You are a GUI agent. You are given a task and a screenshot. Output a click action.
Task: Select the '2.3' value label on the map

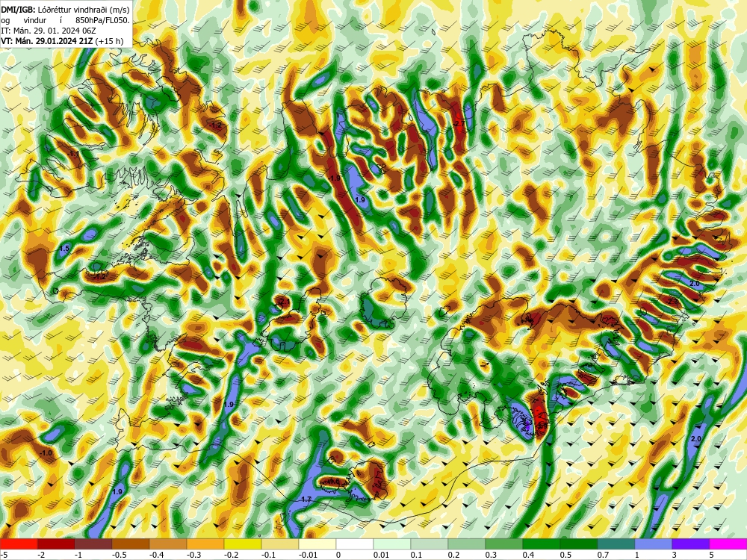tap(673, 302)
